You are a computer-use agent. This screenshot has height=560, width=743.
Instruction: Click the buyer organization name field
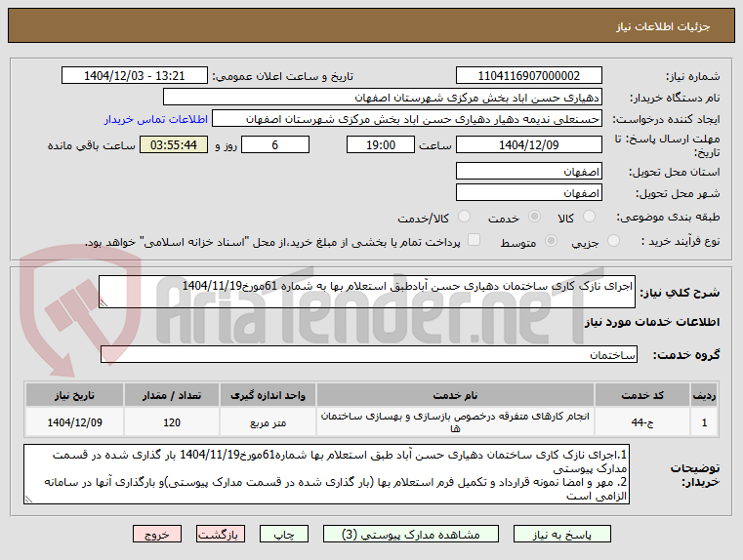coord(383,98)
